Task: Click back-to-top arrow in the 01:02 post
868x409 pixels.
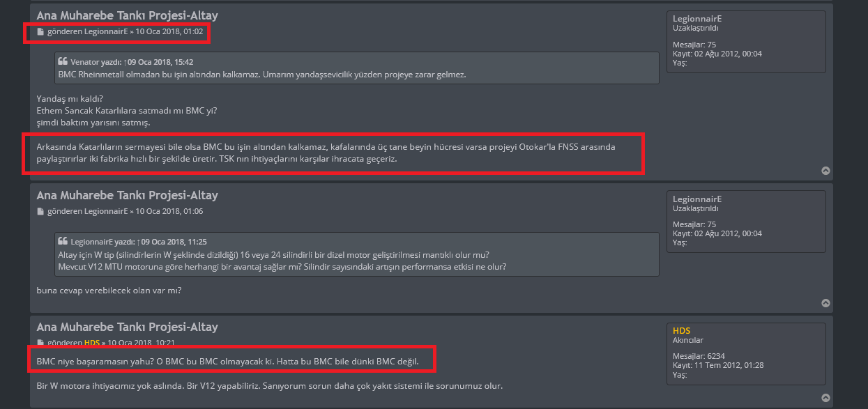Action: [825, 171]
